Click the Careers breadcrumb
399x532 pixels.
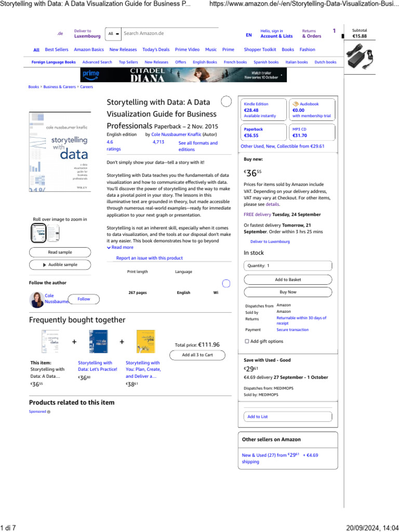click(87, 87)
